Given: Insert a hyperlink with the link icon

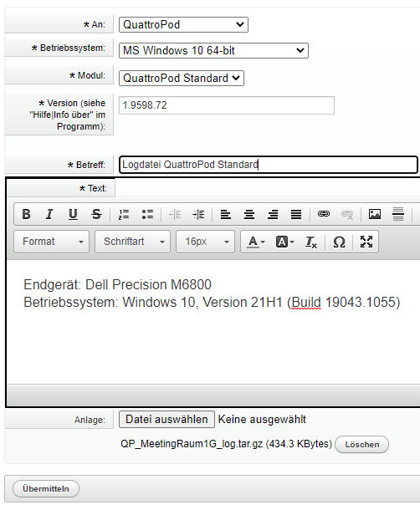Looking at the screenshot, I should point(324,214).
